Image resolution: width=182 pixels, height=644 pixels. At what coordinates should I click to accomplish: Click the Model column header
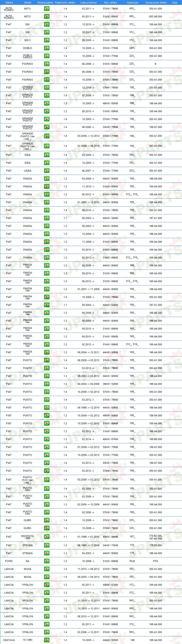coord(27,3)
